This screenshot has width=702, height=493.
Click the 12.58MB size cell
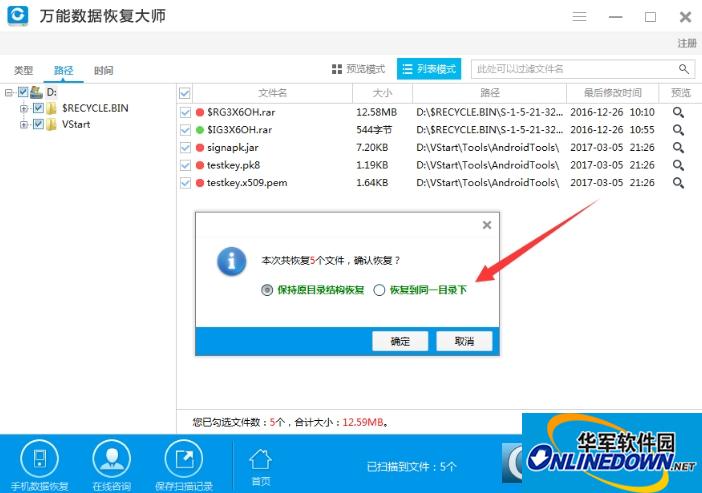click(x=377, y=112)
